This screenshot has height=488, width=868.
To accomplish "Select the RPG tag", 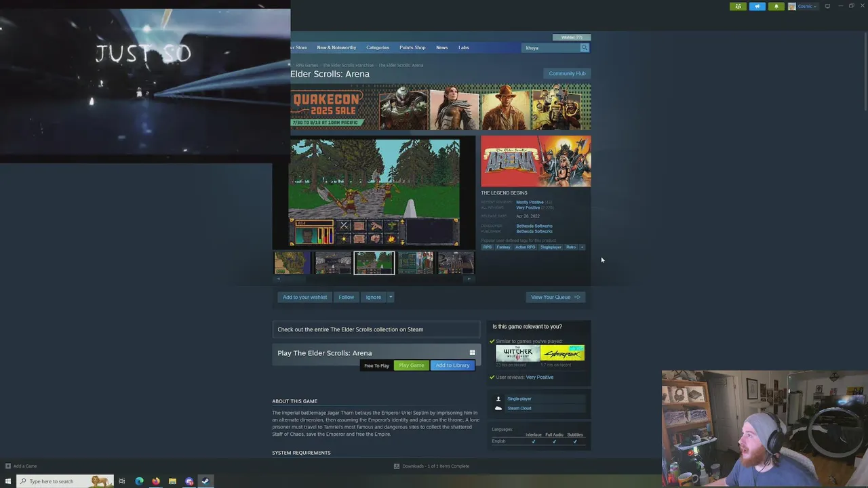I will [x=487, y=247].
